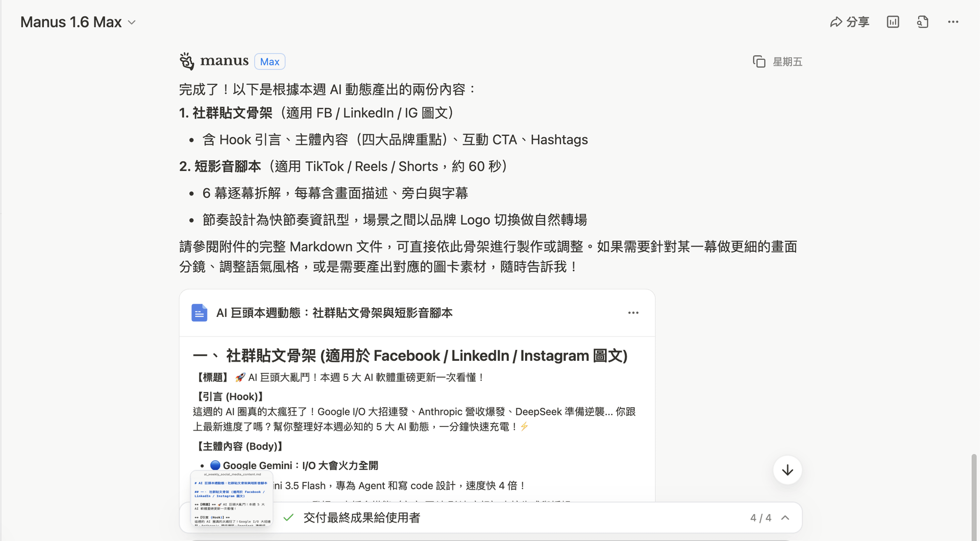This screenshot has height=541, width=980.
Task: Open the document card's three-dot menu
Action: 633,313
